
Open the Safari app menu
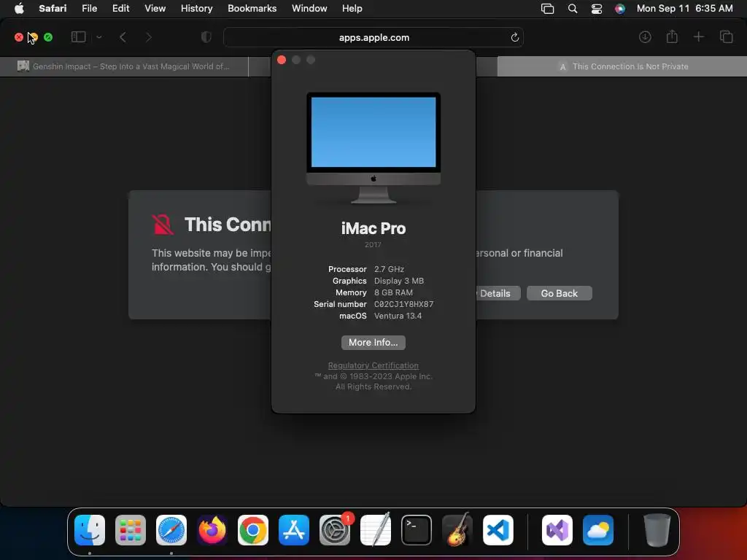(x=53, y=9)
